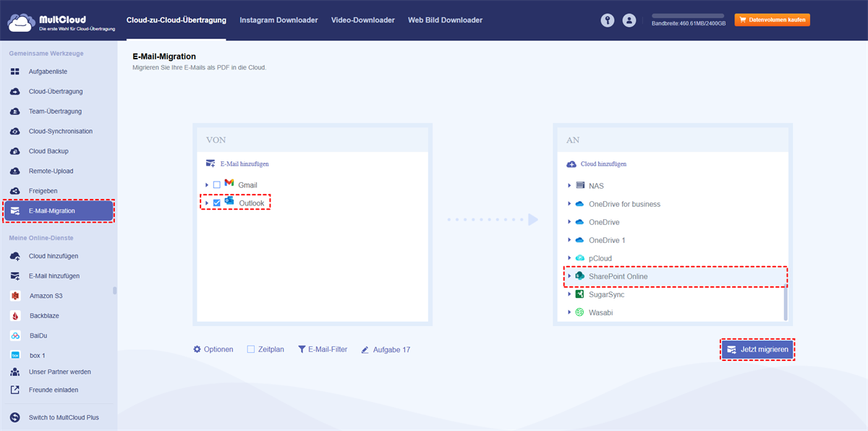Expand the OneDrive node arrow

(569, 222)
